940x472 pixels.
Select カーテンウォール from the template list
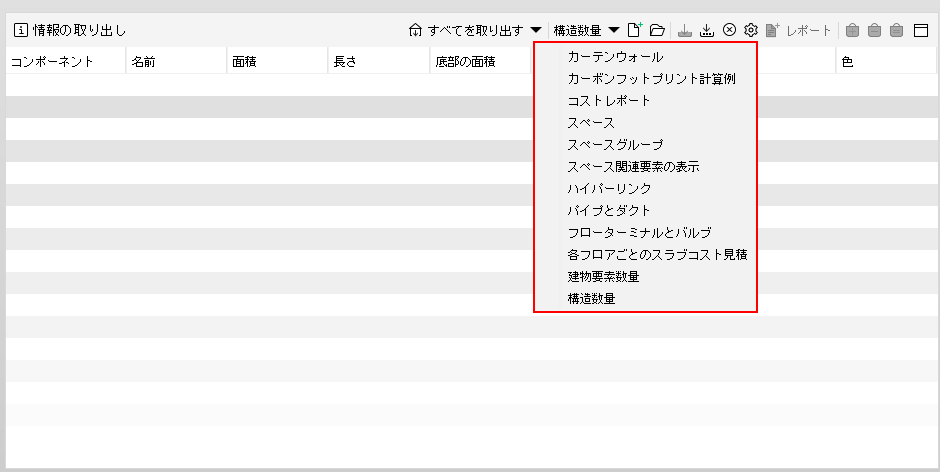click(x=645, y=57)
